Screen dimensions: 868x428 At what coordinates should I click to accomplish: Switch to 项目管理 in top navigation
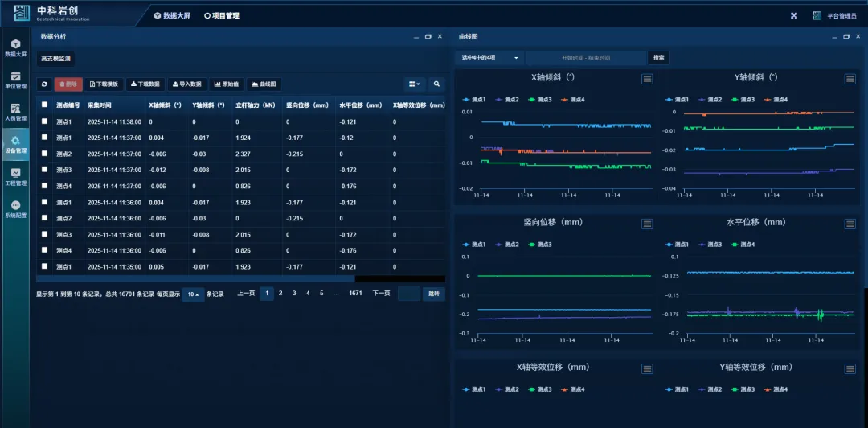(x=222, y=15)
